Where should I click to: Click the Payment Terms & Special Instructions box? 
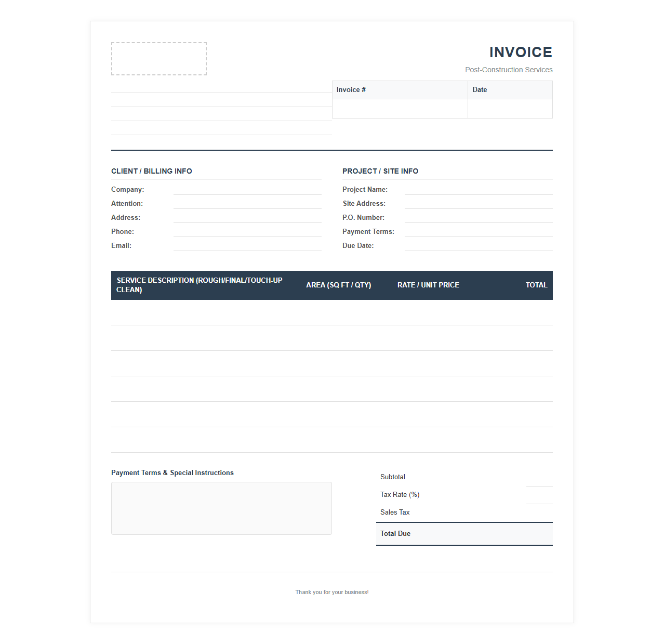221,508
